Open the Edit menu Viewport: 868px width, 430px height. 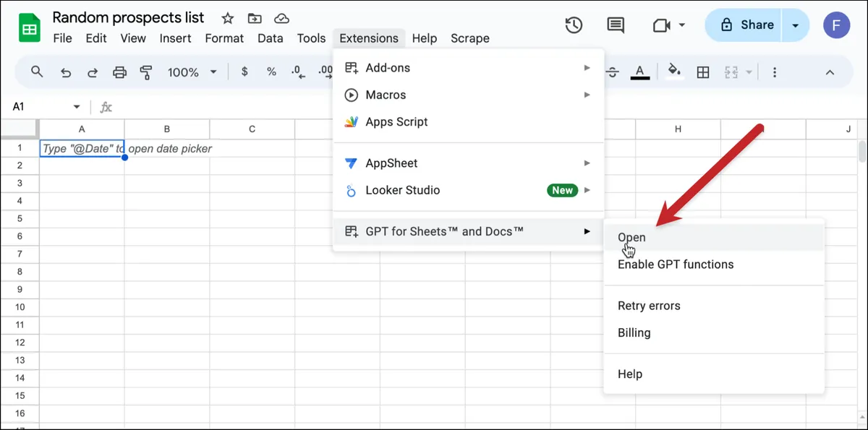(x=96, y=38)
